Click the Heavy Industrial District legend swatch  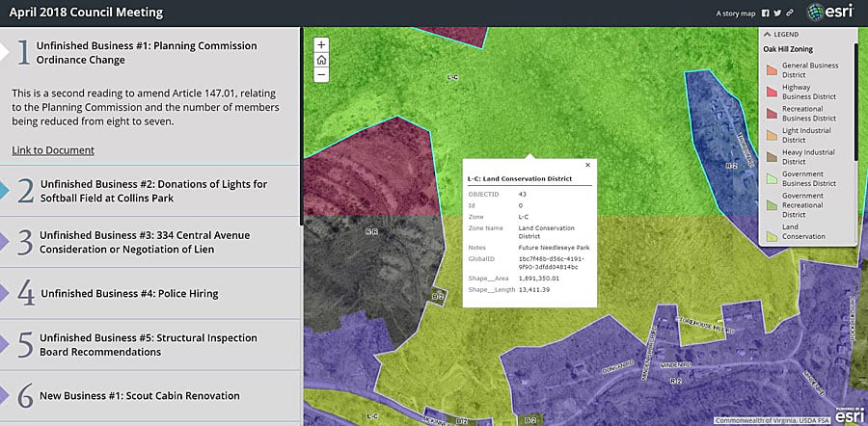coord(772,156)
